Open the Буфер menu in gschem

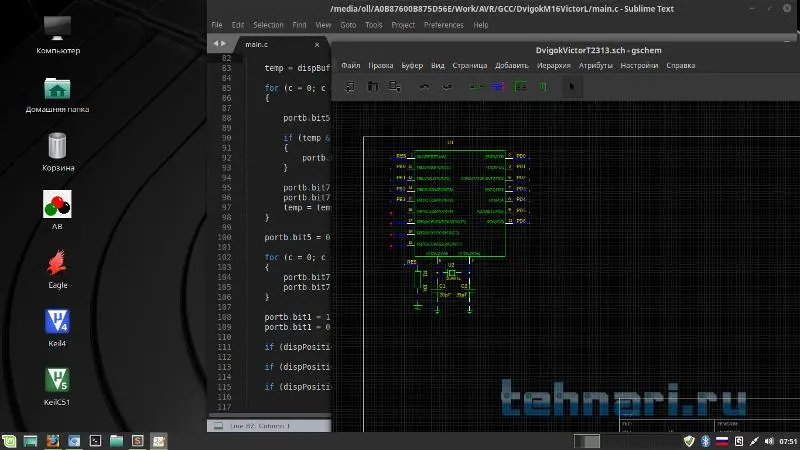tap(412, 65)
